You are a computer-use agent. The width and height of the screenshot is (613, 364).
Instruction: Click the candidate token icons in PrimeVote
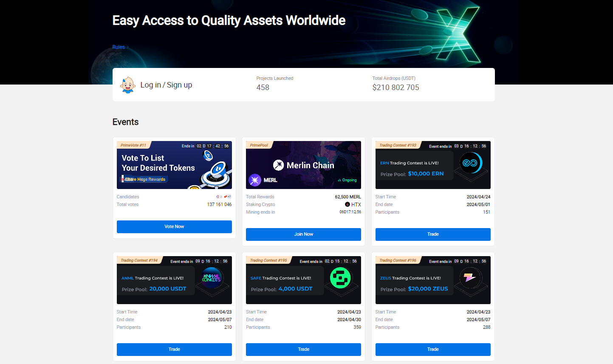223,197
